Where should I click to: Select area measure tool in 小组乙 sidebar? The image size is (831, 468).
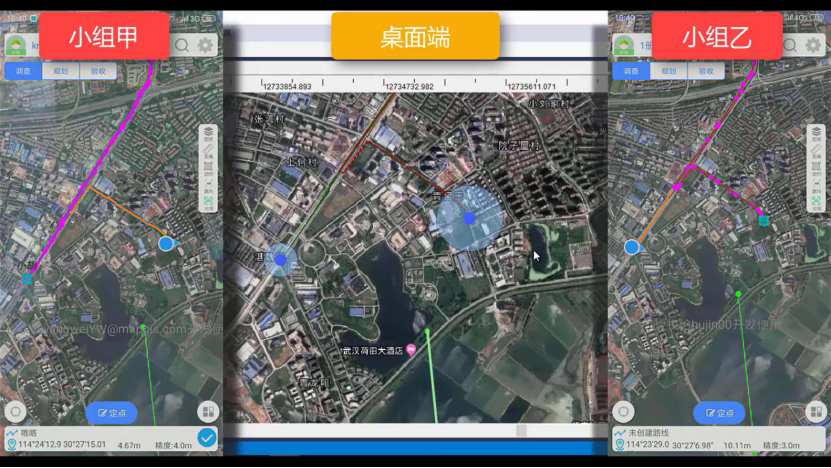pyautogui.click(x=816, y=169)
